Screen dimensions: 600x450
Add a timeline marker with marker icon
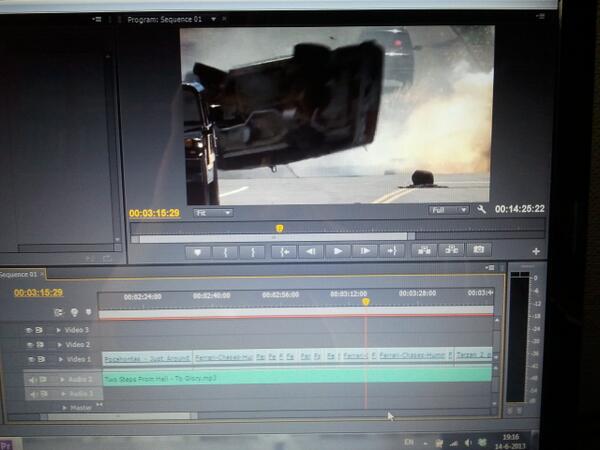89,312
